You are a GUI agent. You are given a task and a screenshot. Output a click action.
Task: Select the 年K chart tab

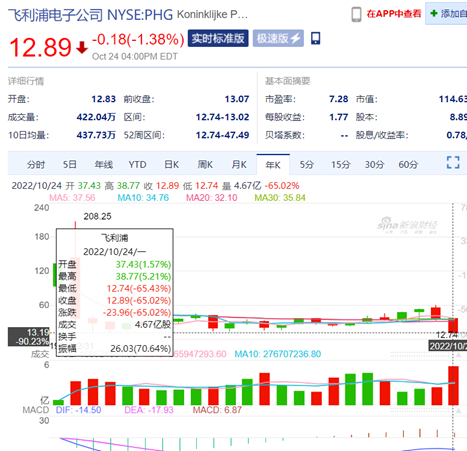273,165
